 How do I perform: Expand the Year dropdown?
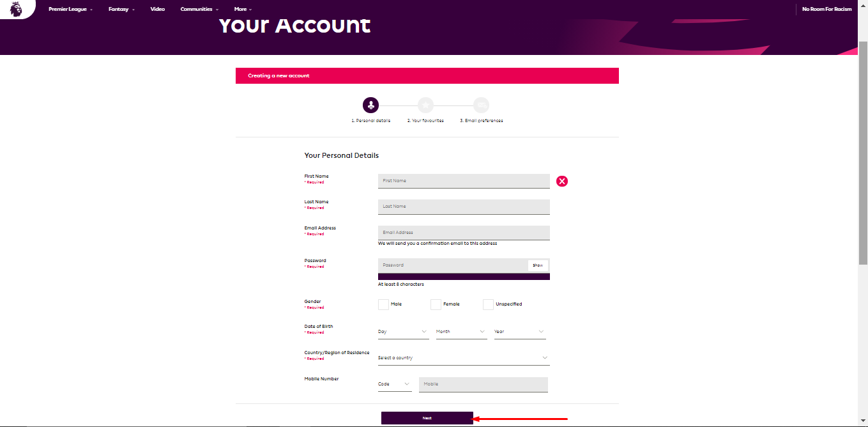click(x=519, y=332)
